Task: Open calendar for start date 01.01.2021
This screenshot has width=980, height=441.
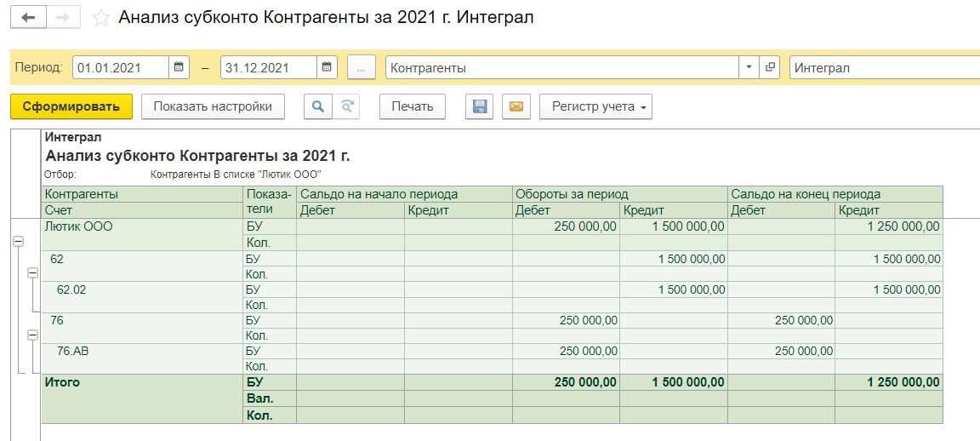Action: pos(178,67)
